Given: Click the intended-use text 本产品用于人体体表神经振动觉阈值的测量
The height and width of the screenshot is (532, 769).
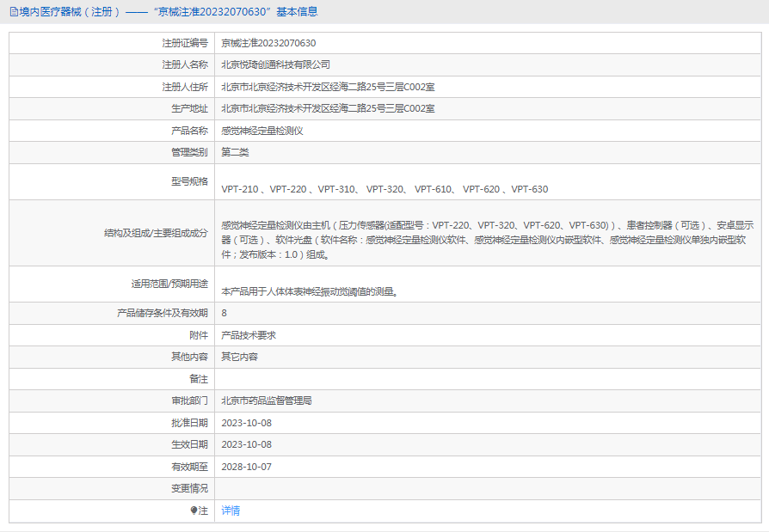Looking at the screenshot, I should (x=309, y=292).
